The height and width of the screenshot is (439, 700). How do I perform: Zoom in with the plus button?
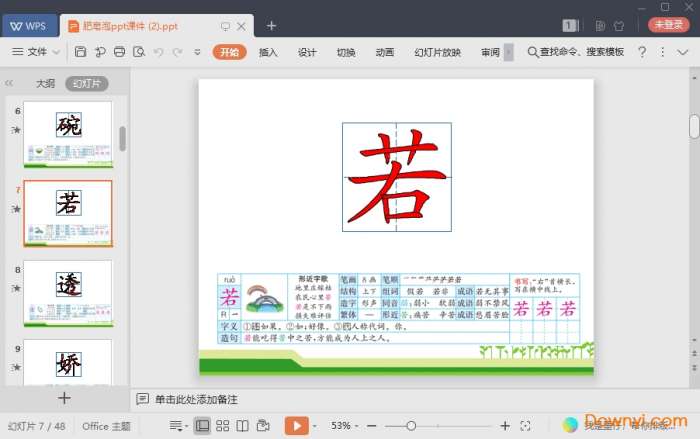(505, 426)
